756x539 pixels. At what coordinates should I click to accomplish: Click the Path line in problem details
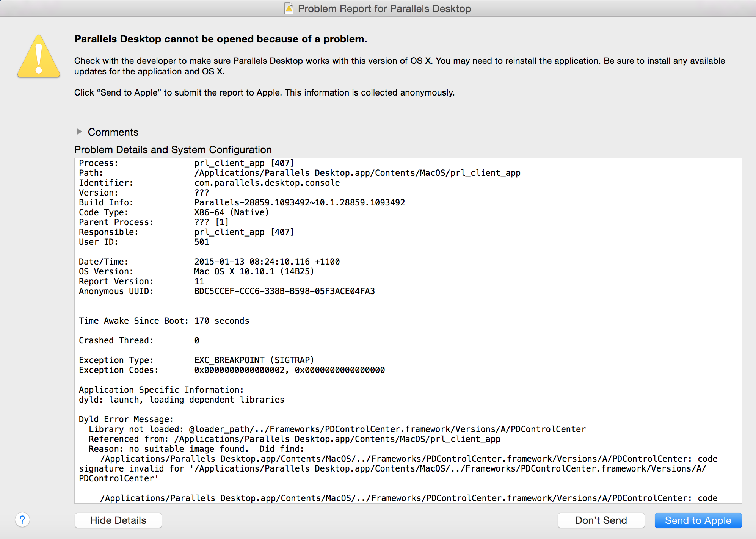(x=300, y=173)
